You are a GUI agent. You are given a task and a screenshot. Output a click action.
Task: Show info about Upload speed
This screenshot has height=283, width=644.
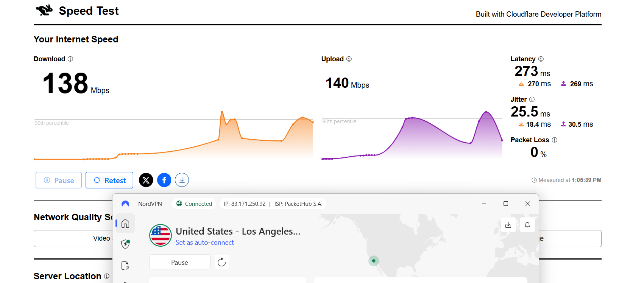coord(349,59)
